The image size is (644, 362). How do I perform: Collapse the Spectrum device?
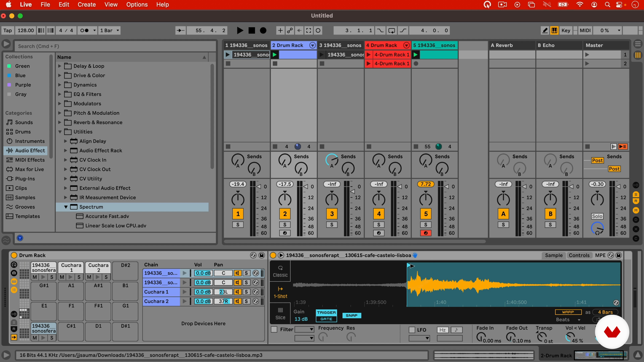(x=66, y=207)
